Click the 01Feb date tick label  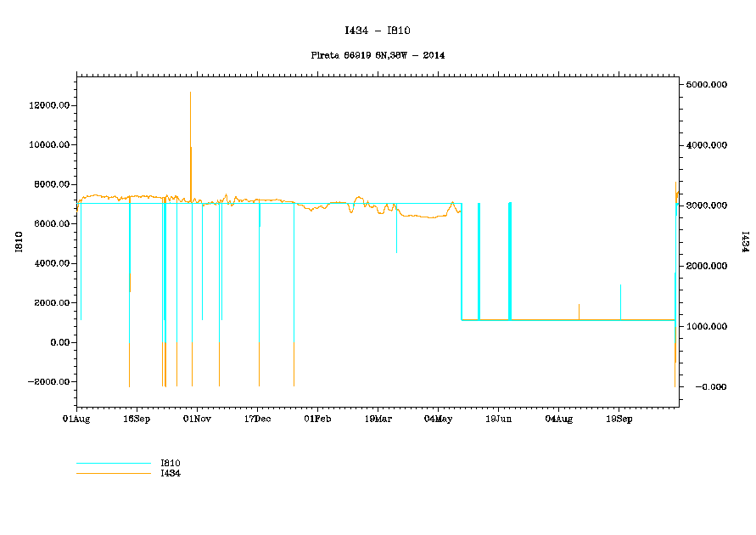(x=317, y=419)
